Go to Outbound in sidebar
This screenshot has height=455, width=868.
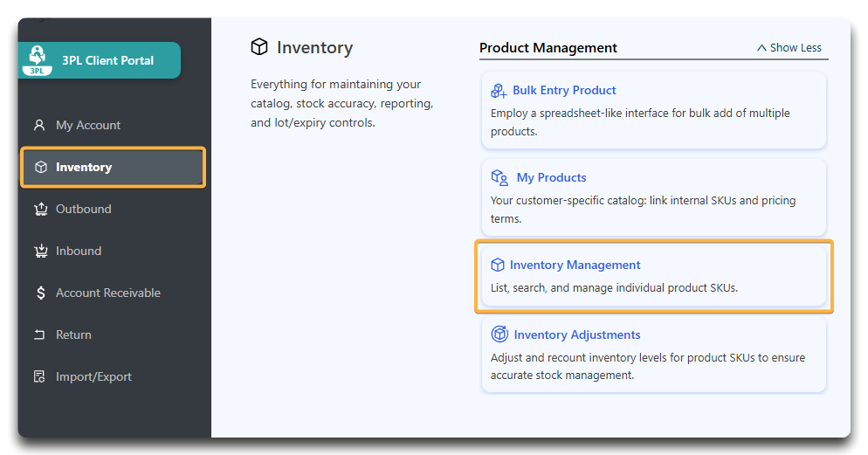84,209
